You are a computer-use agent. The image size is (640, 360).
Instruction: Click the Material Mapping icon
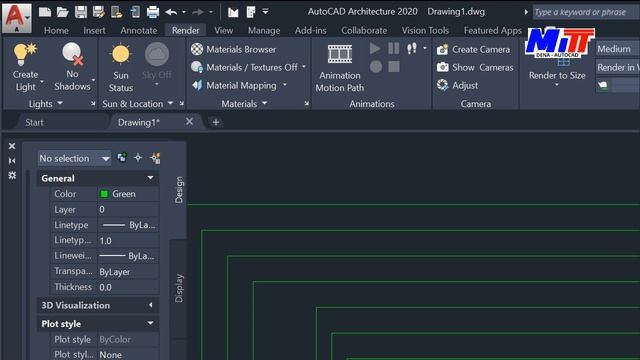(x=197, y=85)
